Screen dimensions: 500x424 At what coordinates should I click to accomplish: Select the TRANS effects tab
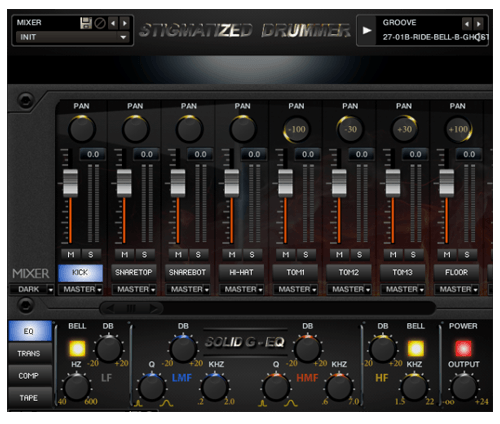pyautogui.click(x=30, y=353)
